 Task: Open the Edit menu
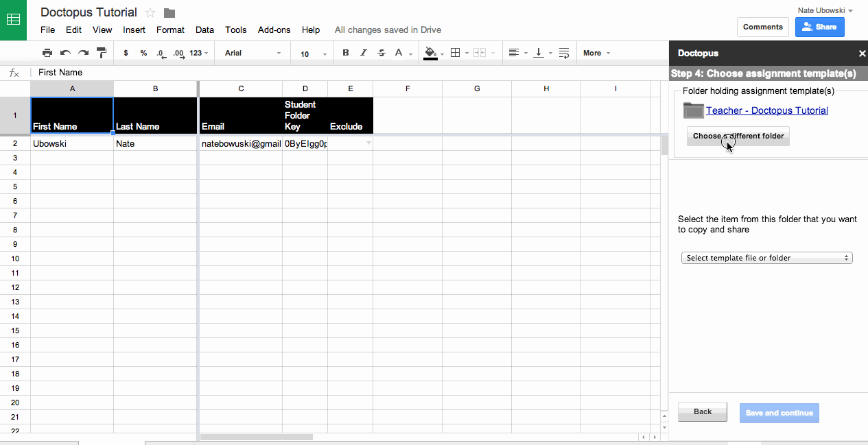[x=73, y=29]
